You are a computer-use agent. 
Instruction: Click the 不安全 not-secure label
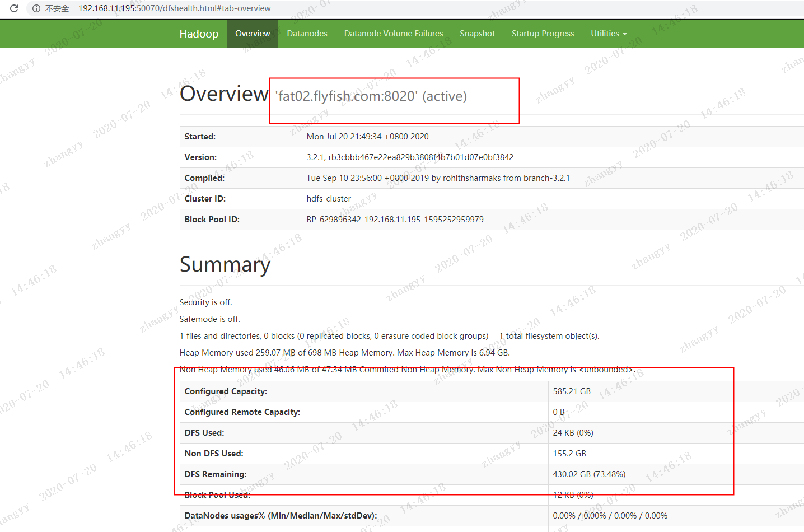point(57,8)
